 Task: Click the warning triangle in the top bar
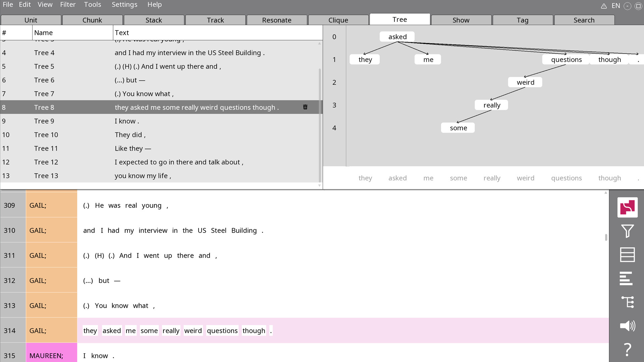click(x=604, y=6)
